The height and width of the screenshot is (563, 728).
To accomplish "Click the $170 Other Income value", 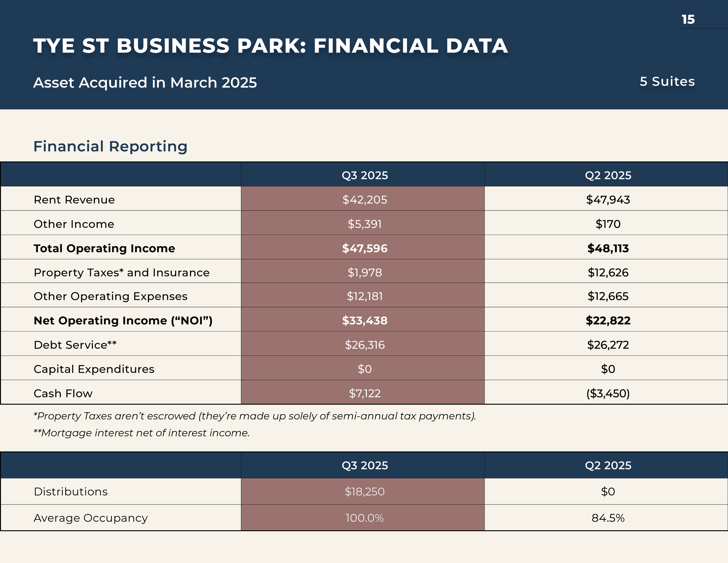I will pos(608,224).
